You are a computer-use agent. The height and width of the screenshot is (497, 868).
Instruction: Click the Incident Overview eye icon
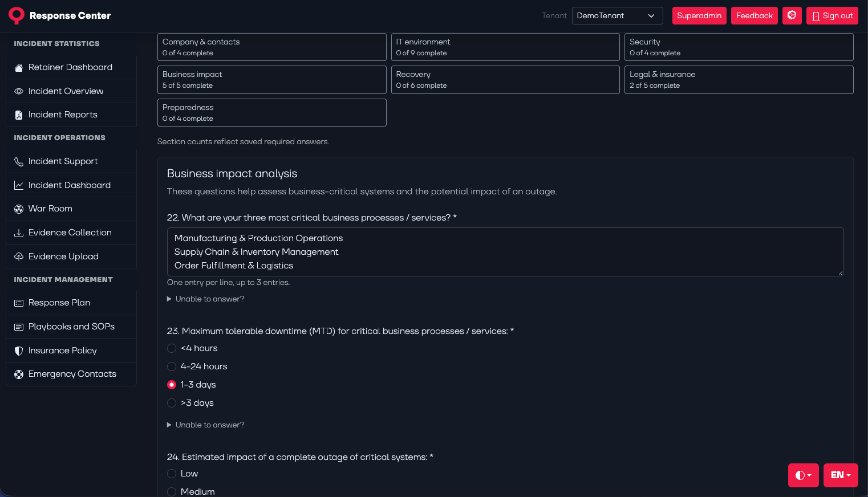19,91
